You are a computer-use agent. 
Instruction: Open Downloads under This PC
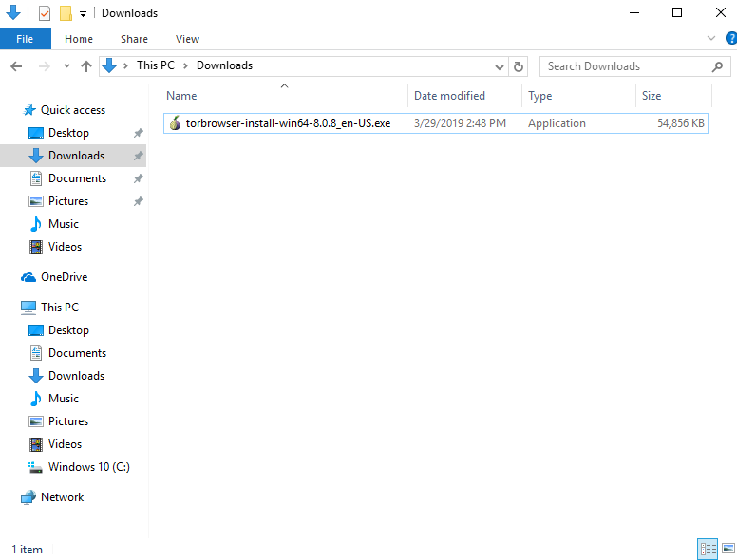click(x=76, y=376)
